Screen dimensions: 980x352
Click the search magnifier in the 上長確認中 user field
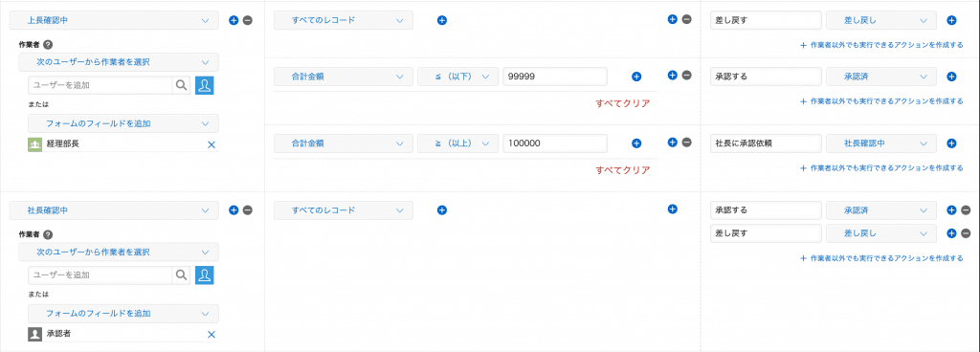tap(181, 85)
